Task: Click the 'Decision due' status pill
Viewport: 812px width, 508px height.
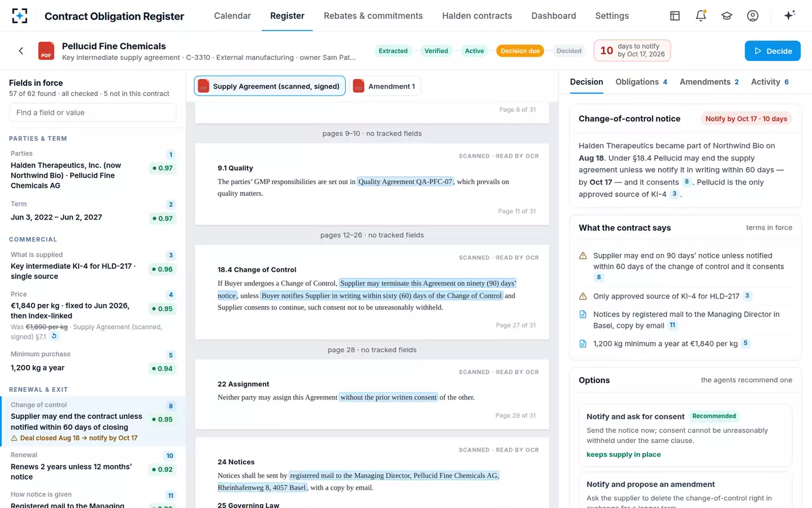Action: pos(520,51)
